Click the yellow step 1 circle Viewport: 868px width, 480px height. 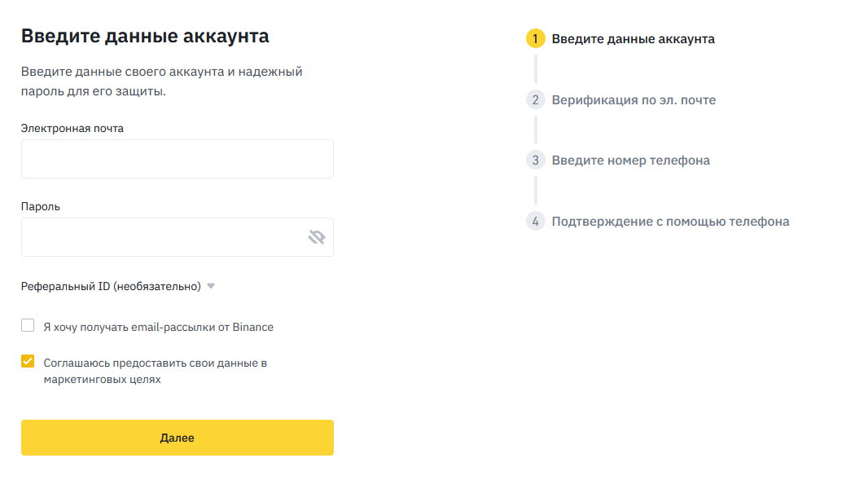pyautogui.click(x=535, y=39)
